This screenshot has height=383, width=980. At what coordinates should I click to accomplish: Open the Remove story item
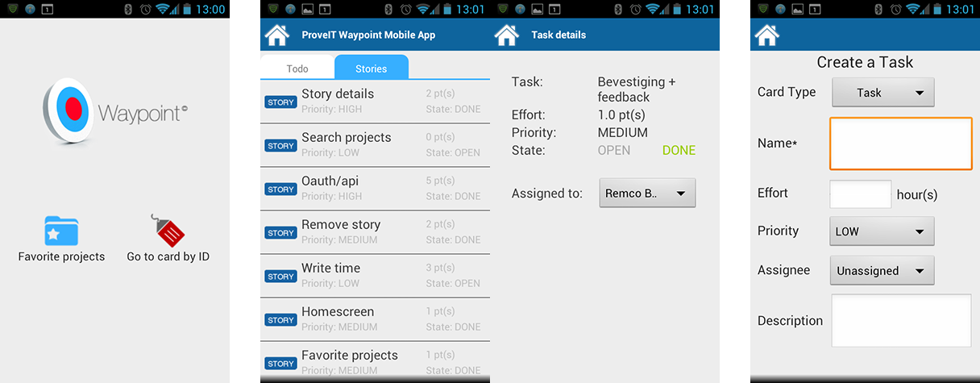pos(375,232)
